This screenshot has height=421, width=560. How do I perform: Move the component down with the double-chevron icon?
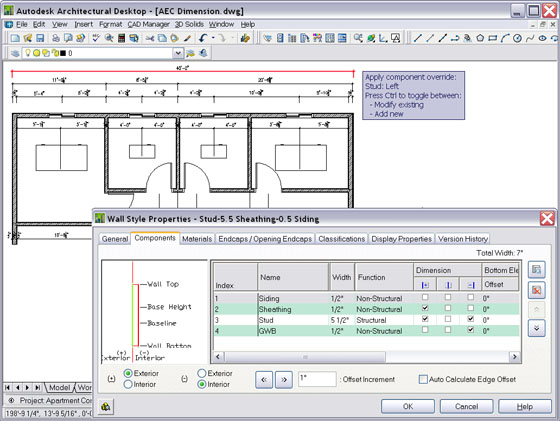pyautogui.click(x=536, y=328)
